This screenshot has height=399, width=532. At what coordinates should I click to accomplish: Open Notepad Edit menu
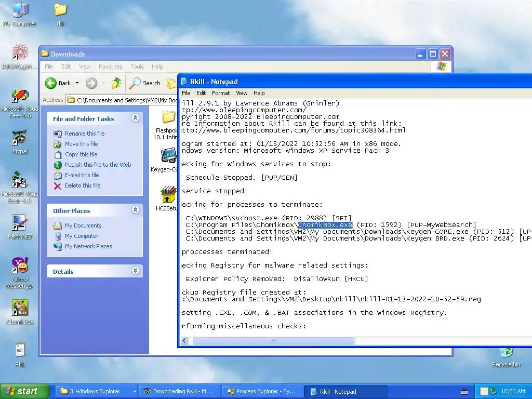click(x=201, y=93)
